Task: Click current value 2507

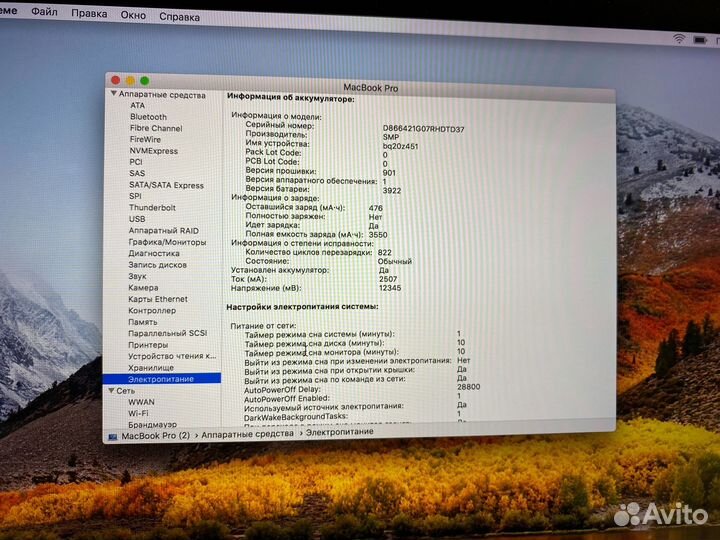Action: tap(388, 279)
